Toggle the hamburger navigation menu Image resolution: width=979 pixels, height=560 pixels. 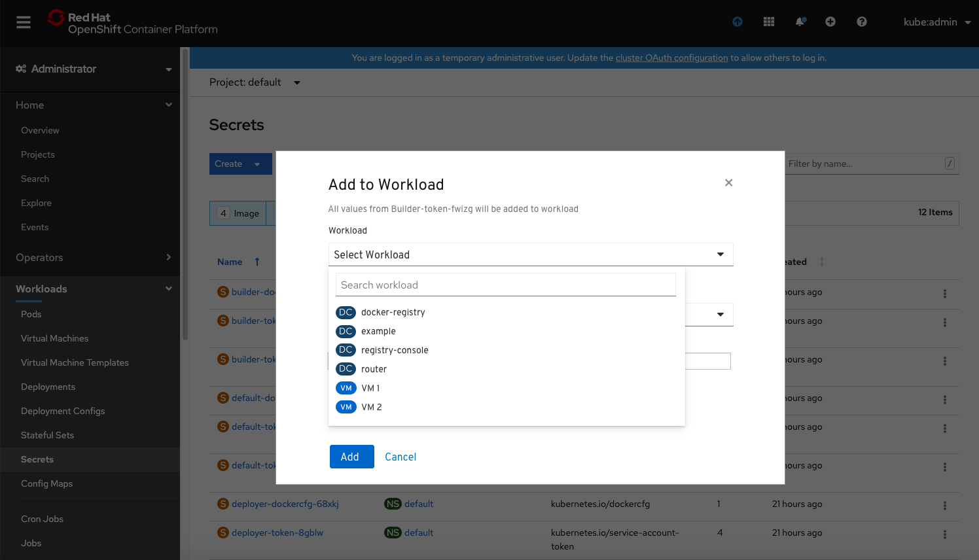click(x=24, y=22)
